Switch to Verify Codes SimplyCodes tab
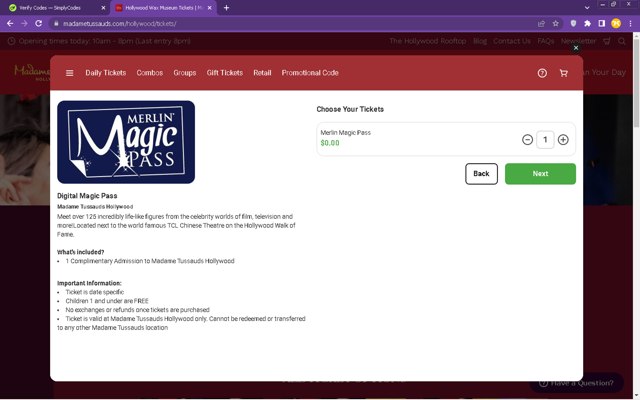Viewport: 640px width, 400px height. [x=57, y=8]
